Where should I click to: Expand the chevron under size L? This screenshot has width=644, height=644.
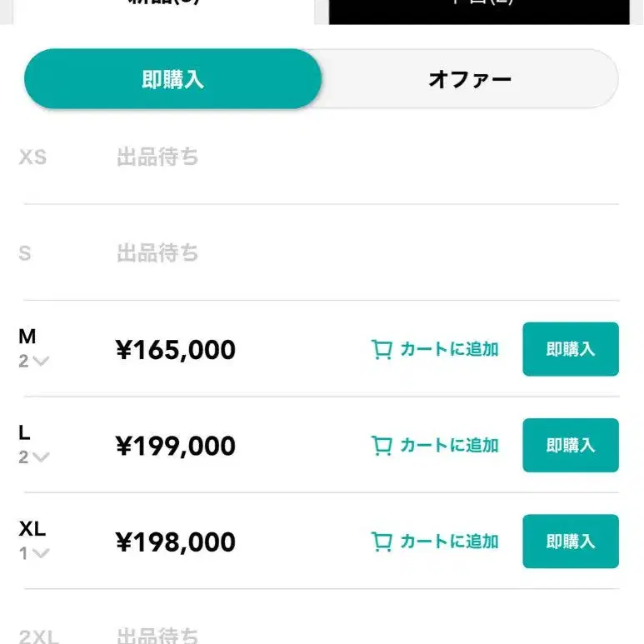click(x=40, y=457)
